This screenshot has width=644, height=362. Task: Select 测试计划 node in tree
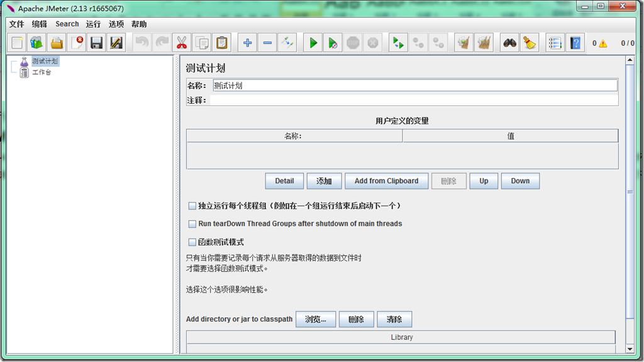pos(45,61)
